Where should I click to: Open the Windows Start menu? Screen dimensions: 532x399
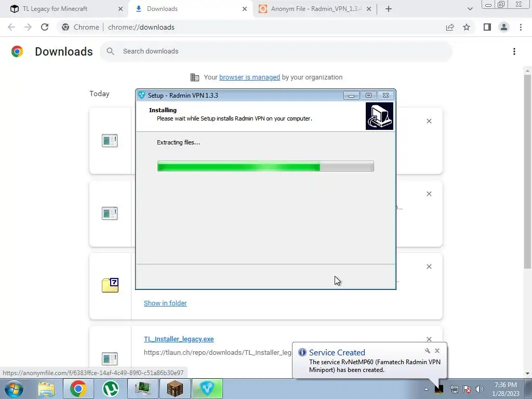[x=14, y=389]
